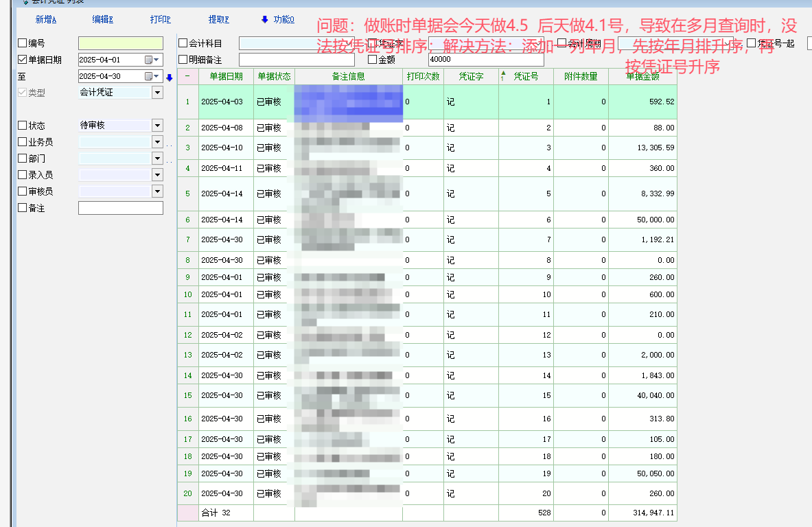Select row 15 dated 2025-04-30

tap(221, 395)
